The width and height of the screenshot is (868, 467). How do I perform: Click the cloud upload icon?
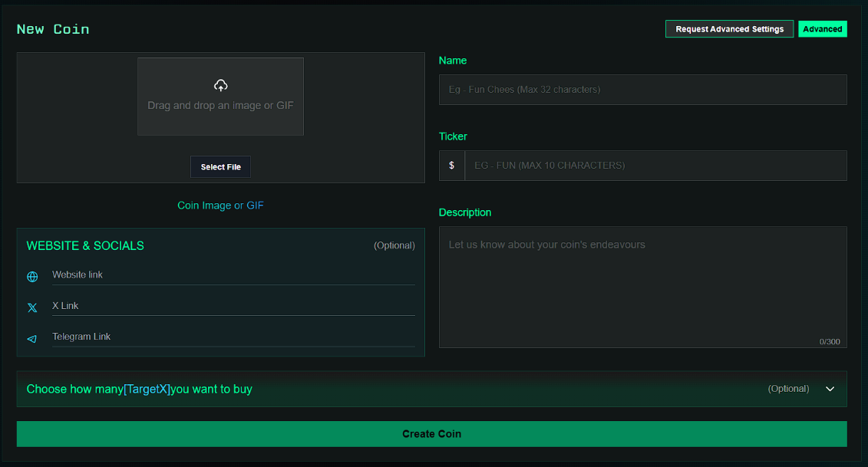pos(221,85)
